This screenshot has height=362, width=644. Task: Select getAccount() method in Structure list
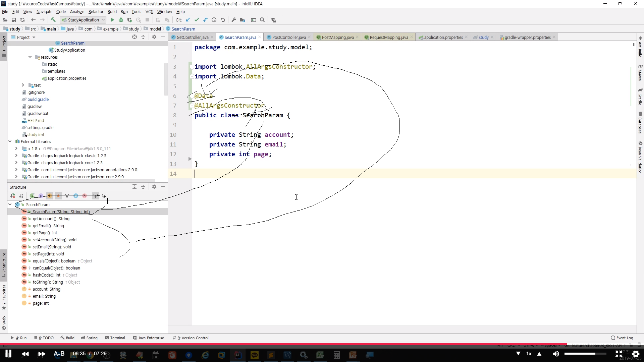51,219
